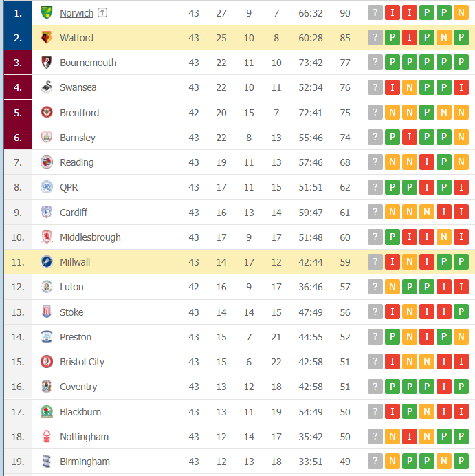Click the Cardiff bluebird crest icon

[47, 213]
